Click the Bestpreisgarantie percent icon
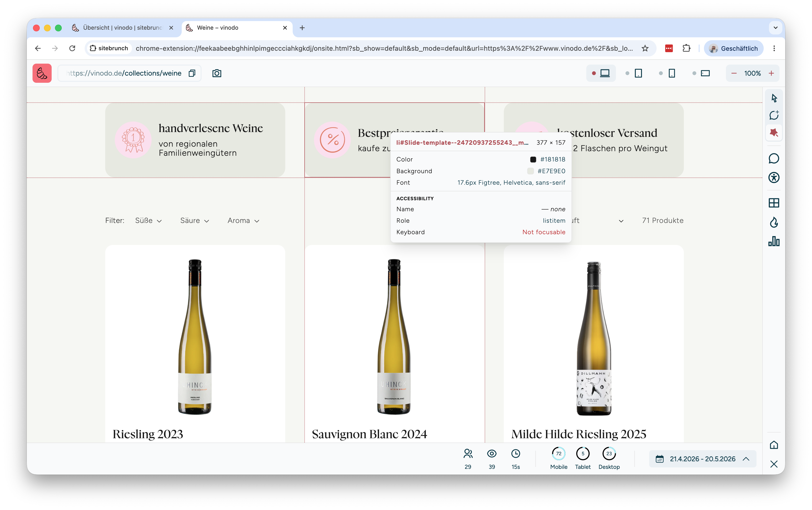812x510 pixels. [332, 140]
